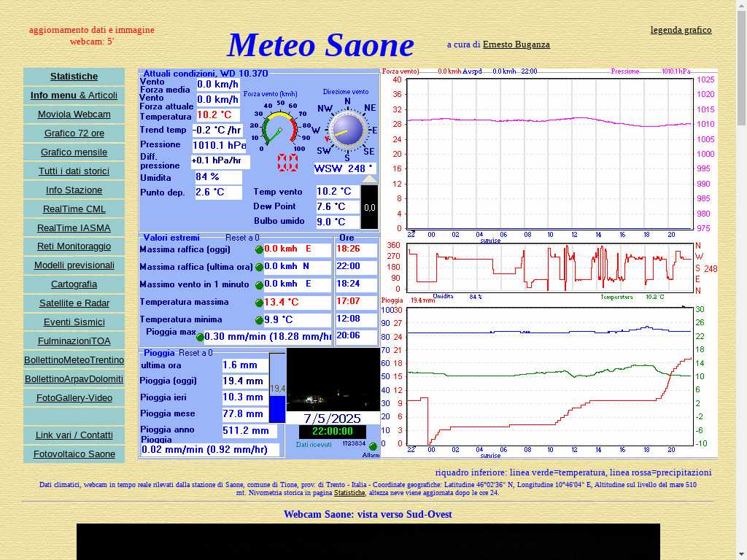The image size is (747, 560).
Task: Click the wind speed gauge dial
Action: pyautogui.click(x=279, y=129)
